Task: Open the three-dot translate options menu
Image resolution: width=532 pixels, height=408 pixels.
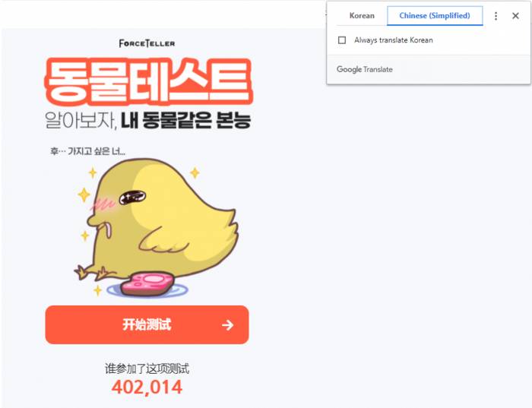Action: pyautogui.click(x=496, y=16)
